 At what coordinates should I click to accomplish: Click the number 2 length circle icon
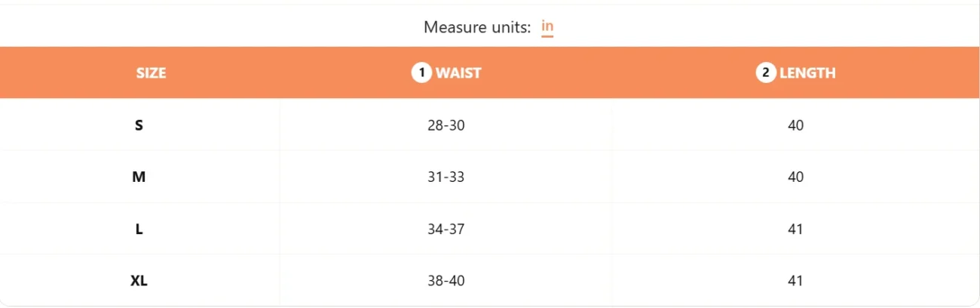click(x=766, y=73)
